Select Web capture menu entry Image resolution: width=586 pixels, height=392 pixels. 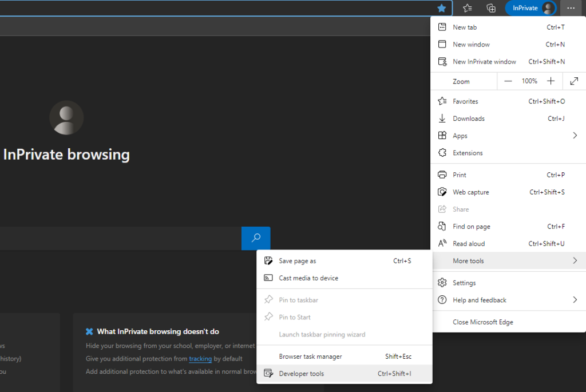[x=509, y=192]
